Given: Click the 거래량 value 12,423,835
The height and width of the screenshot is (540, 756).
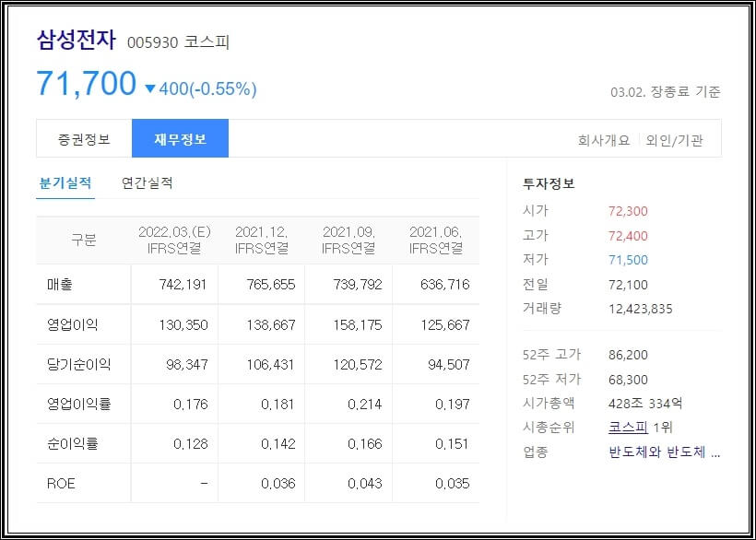Looking at the screenshot, I should [x=640, y=309].
